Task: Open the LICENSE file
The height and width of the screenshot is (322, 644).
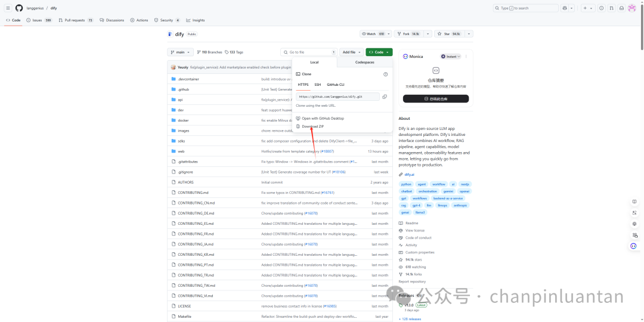Action: click(x=184, y=306)
